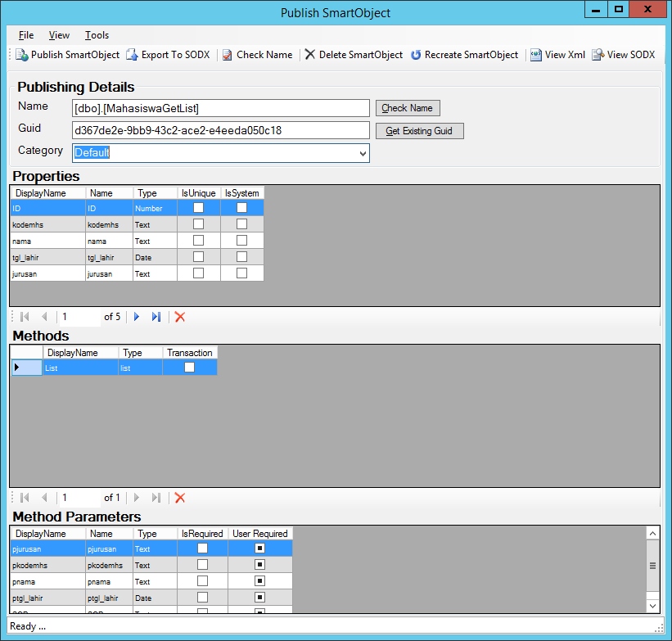The image size is (672, 641).
Task: Toggle User Required for the pnama parameter
Action: point(259,581)
